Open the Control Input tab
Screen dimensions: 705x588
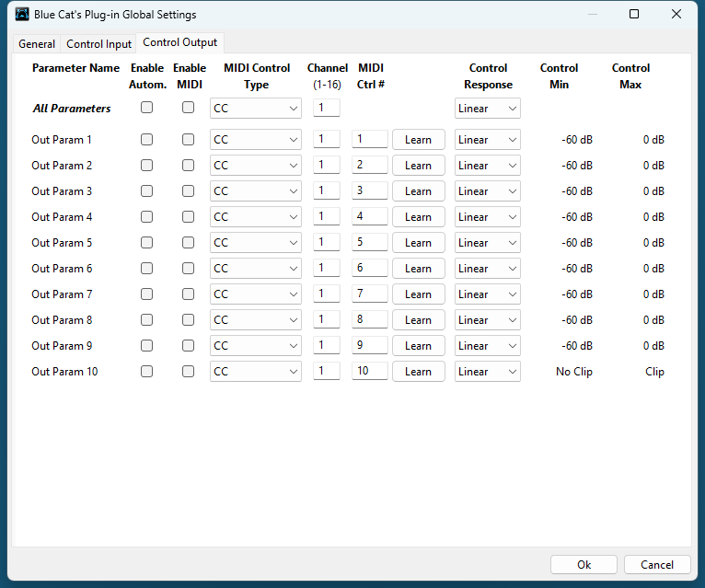click(x=98, y=44)
